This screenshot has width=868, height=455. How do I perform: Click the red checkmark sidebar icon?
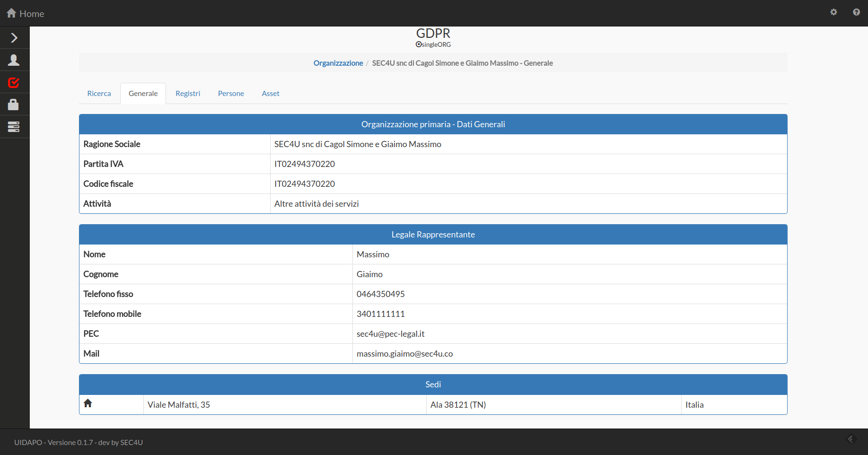click(14, 83)
